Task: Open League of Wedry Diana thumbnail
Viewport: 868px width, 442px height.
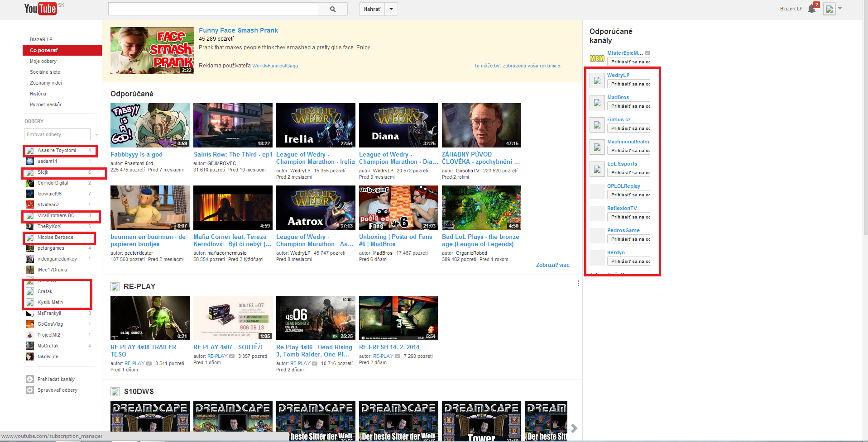Action: [x=398, y=125]
